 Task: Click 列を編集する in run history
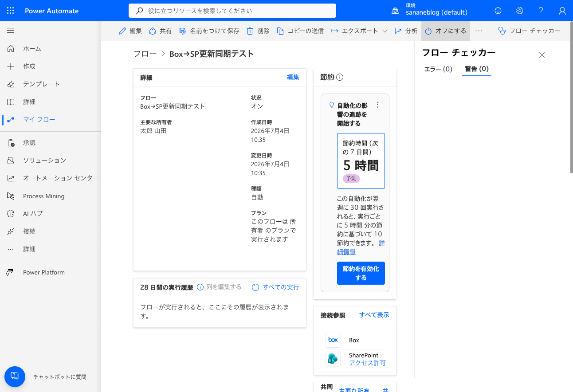pyautogui.click(x=224, y=287)
